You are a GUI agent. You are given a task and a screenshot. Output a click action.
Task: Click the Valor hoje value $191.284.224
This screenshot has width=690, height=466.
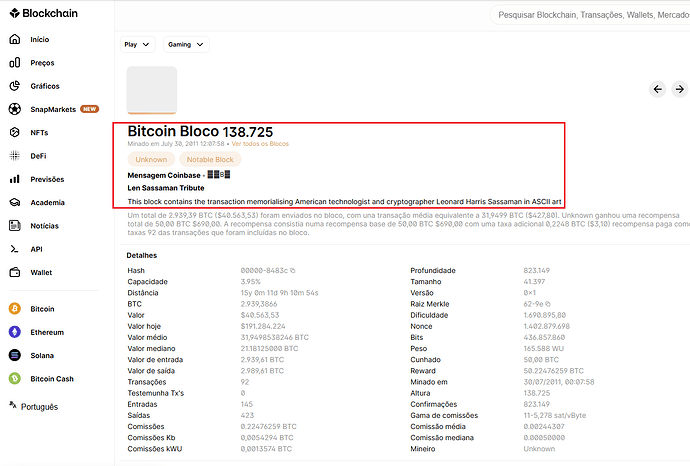(263, 326)
